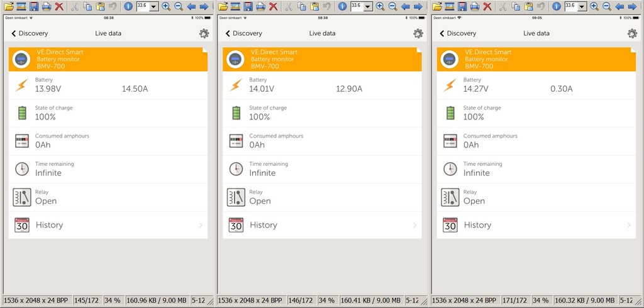This screenshot has width=644, height=308.
Task: Show image info in the middle viewer window
Action: 342,6
